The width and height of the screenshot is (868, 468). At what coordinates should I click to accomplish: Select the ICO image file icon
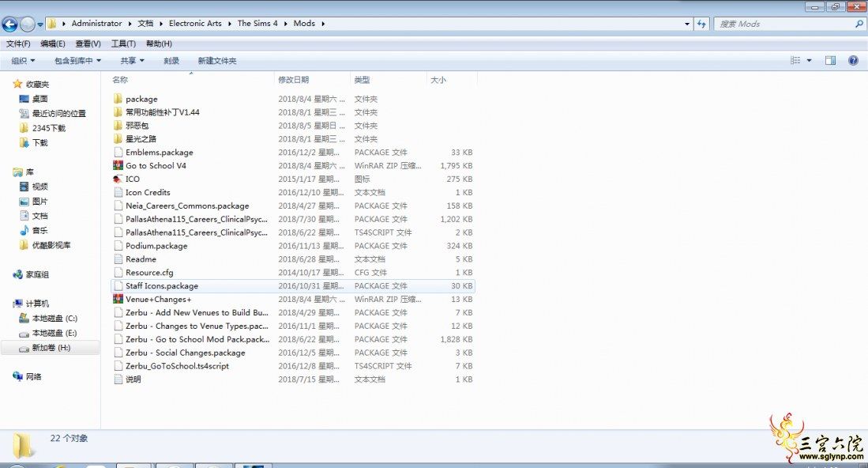pos(118,179)
